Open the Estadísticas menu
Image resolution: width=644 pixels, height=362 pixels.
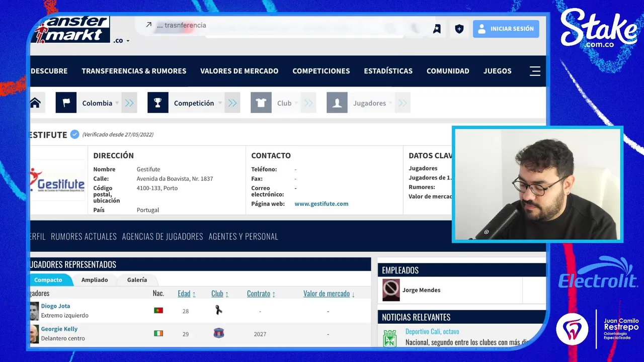[388, 71]
